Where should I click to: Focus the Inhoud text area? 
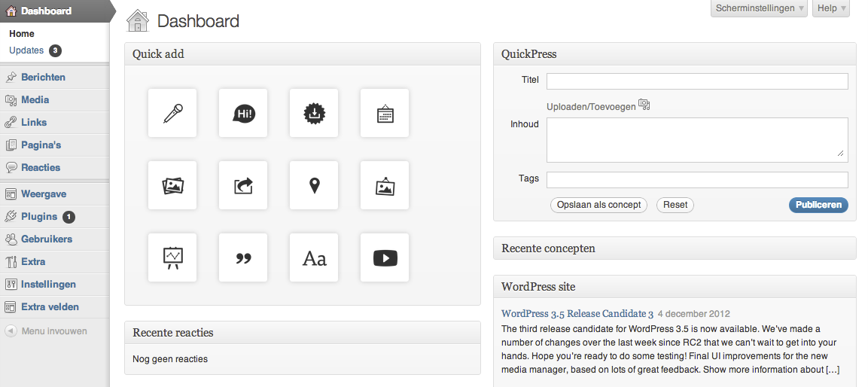[697, 140]
